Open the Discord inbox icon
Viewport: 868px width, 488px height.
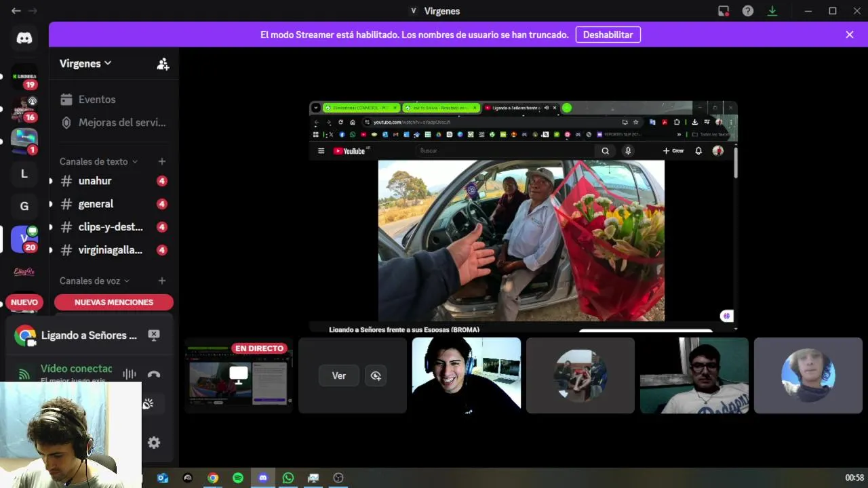coord(724,11)
